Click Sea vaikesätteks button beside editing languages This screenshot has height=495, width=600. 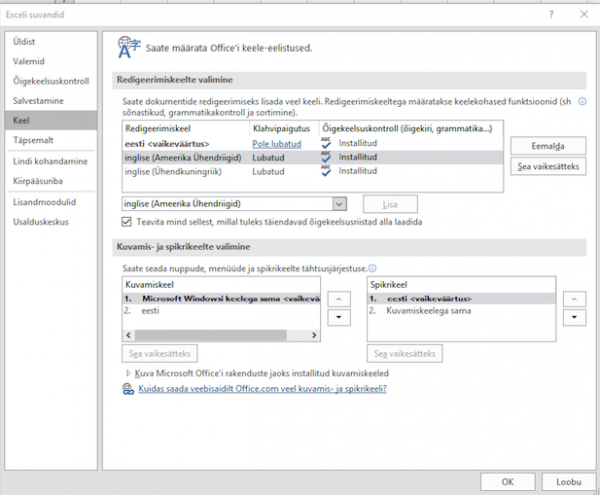tap(548, 166)
